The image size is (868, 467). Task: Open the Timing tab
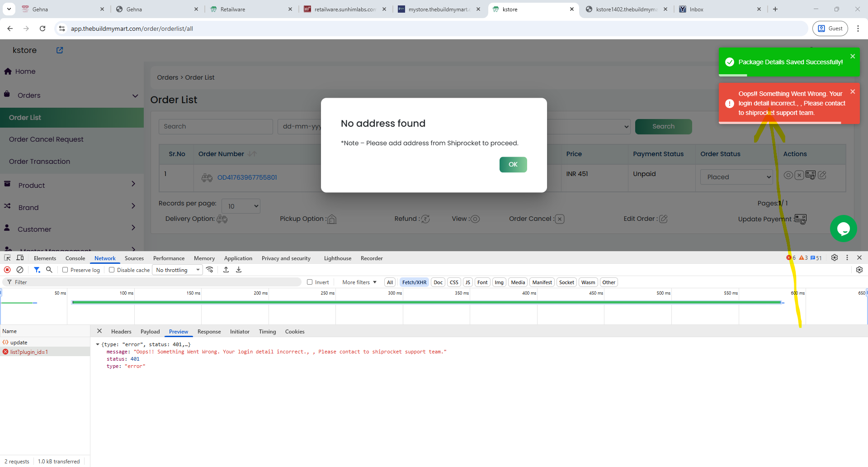point(267,332)
